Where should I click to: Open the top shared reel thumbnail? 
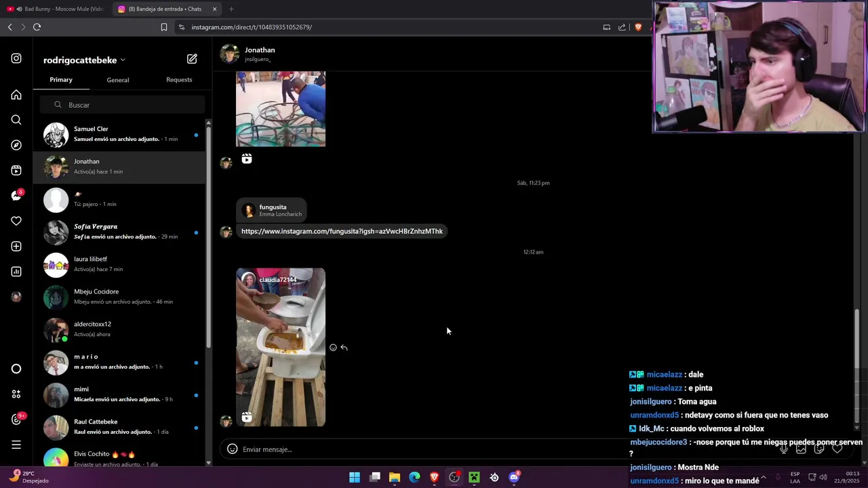coord(281,108)
